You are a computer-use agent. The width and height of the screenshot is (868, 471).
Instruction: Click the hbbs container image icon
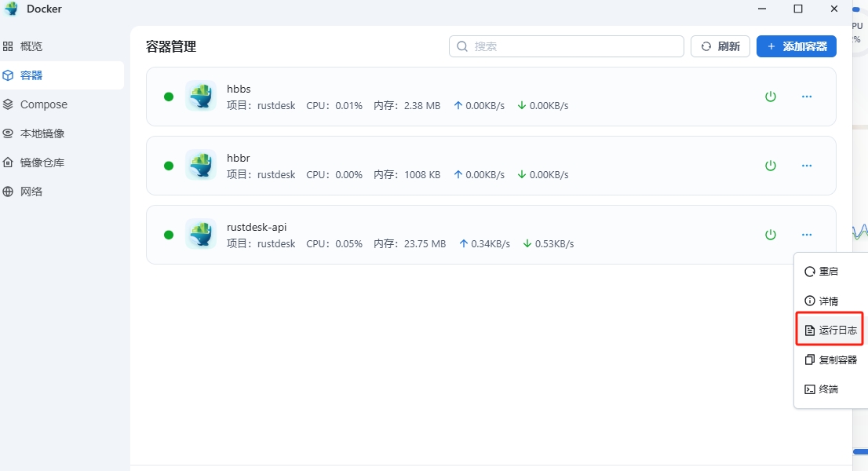200,96
